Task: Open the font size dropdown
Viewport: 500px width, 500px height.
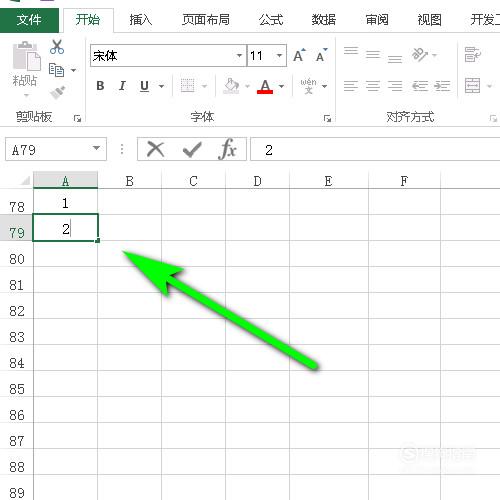Action: click(x=279, y=55)
